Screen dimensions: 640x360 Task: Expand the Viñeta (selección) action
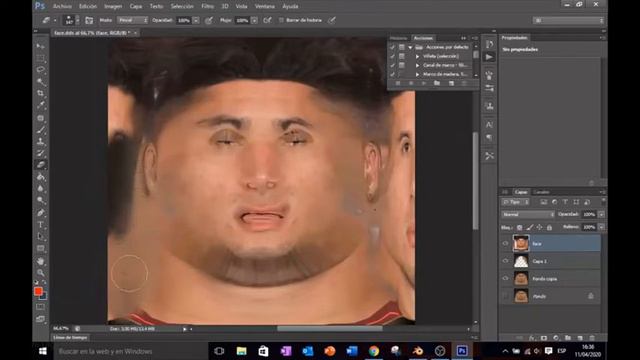(417, 56)
